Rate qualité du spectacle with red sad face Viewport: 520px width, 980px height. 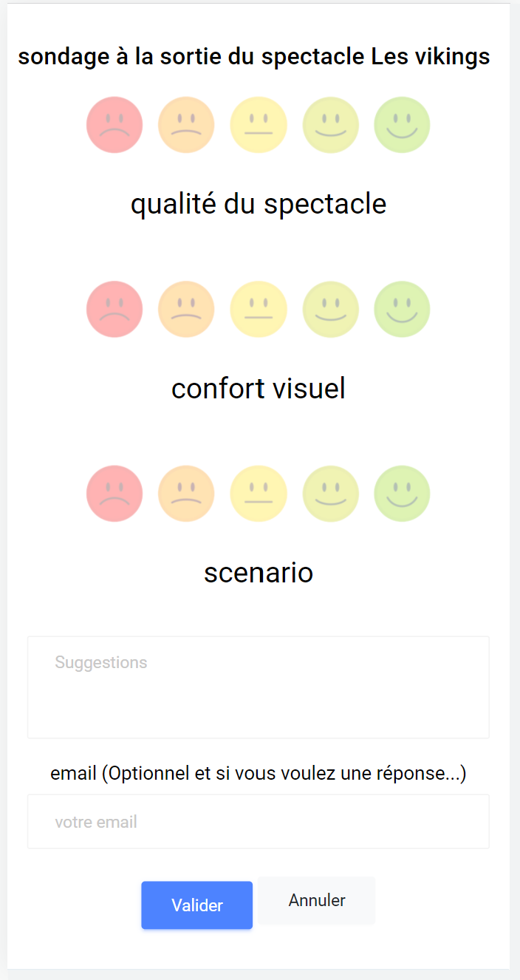click(x=114, y=125)
